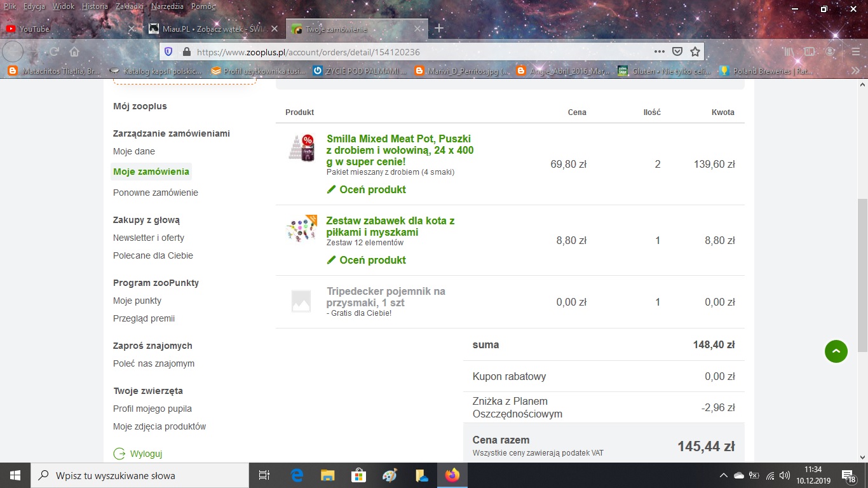Open the Edycja menu
Viewport: 868px width, 488px height.
[x=34, y=6]
